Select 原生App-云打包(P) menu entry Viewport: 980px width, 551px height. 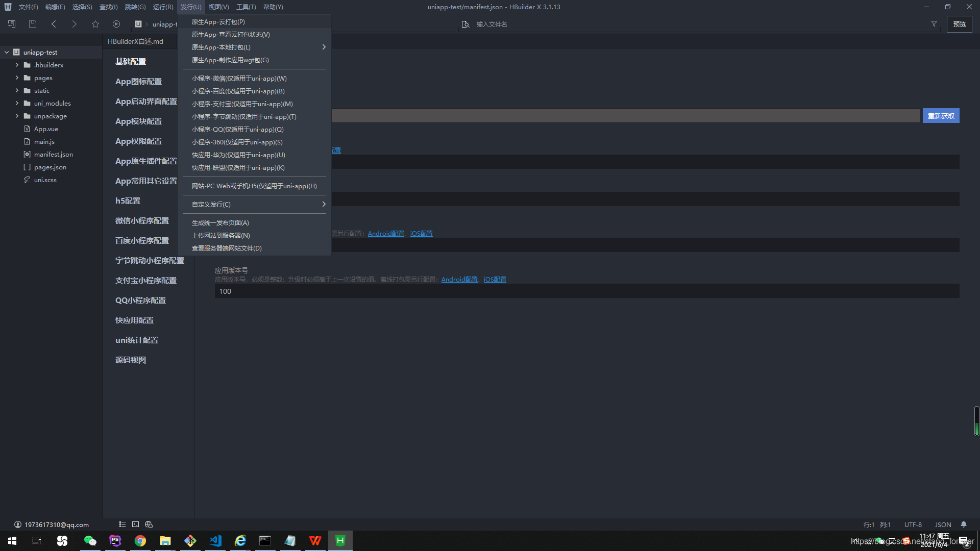pos(218,22)
